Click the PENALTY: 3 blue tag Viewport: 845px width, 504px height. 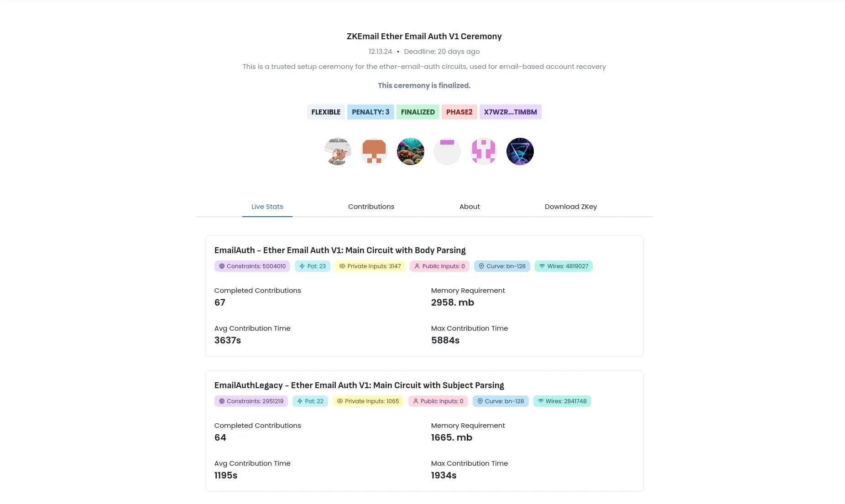click(370, 112)
